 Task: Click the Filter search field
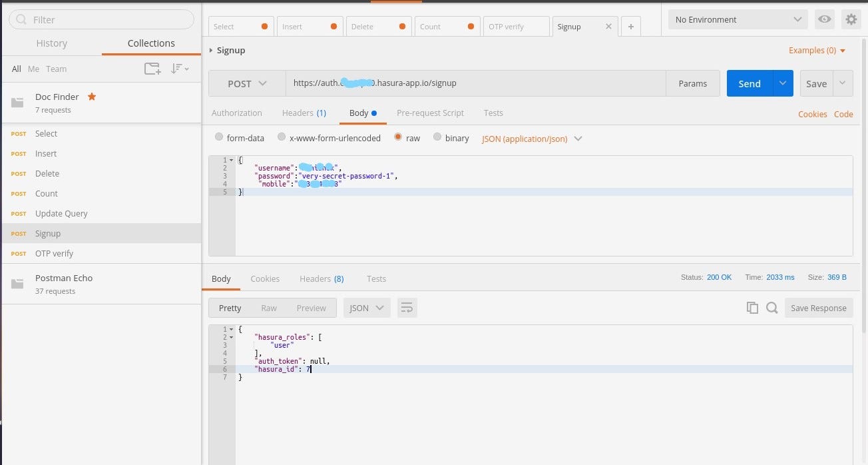(x=101, y=20)
